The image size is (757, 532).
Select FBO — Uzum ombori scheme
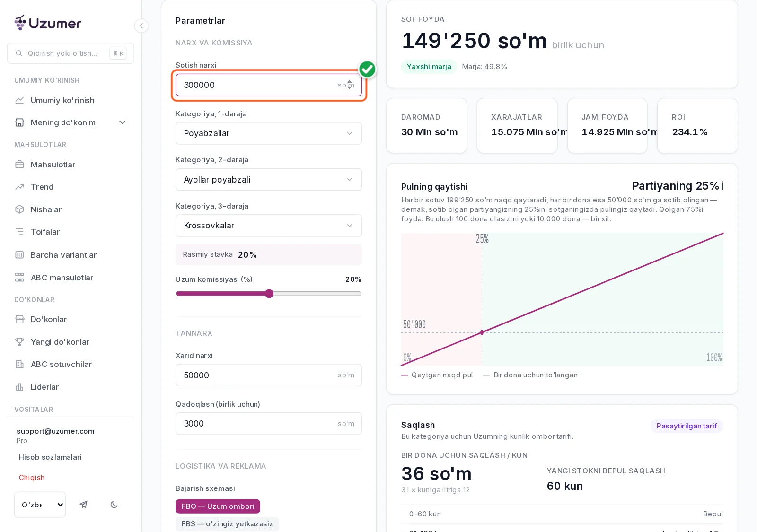pyautogui.click(x=218, y=506)
